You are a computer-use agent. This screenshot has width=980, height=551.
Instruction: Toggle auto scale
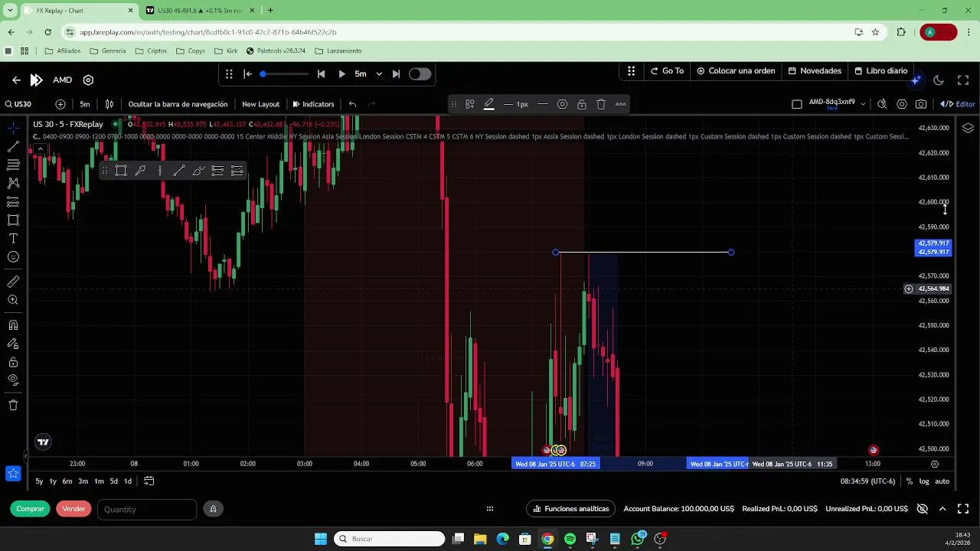(942, 481)
